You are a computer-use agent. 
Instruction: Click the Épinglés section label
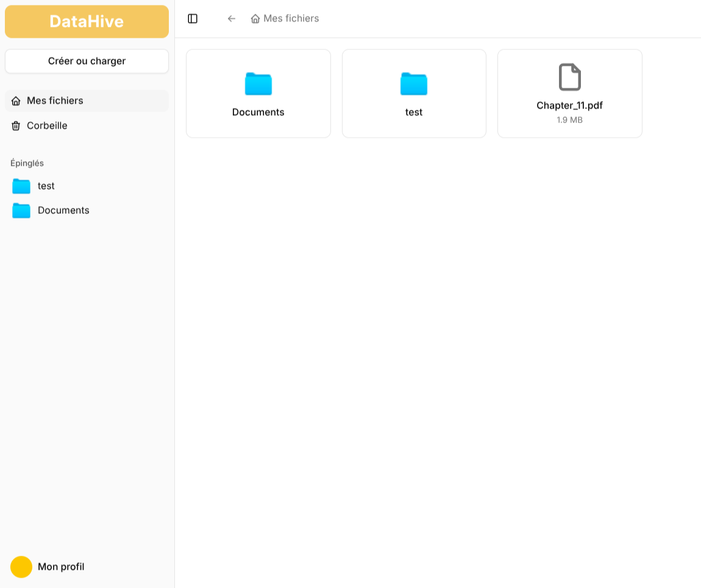(27, 163)
